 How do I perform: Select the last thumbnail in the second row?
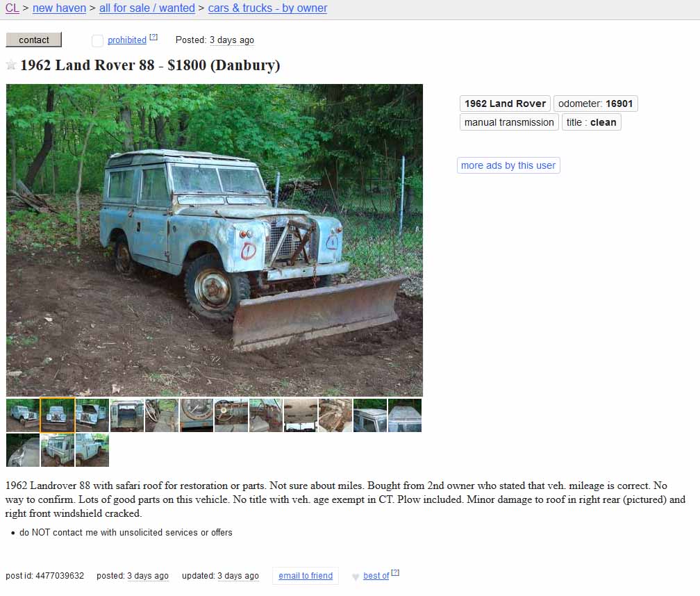[92, 450]
